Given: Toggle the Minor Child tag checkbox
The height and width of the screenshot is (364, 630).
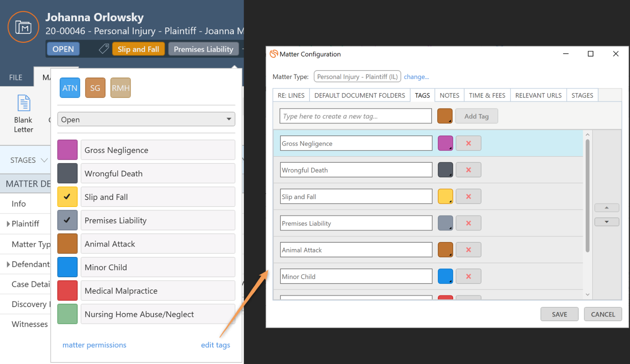Looking at the screenshot, I should (67, 267).
